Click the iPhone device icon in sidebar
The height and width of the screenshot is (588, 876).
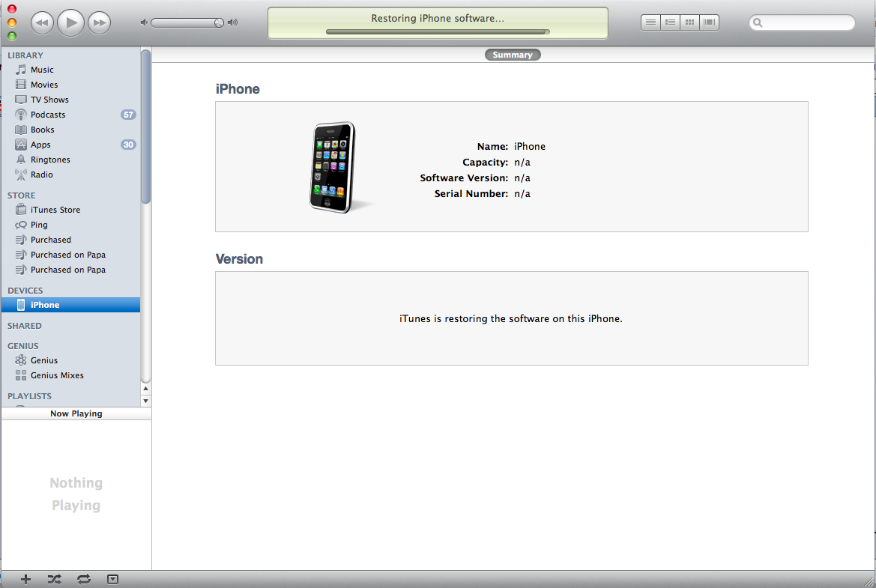tap(21, 305)
